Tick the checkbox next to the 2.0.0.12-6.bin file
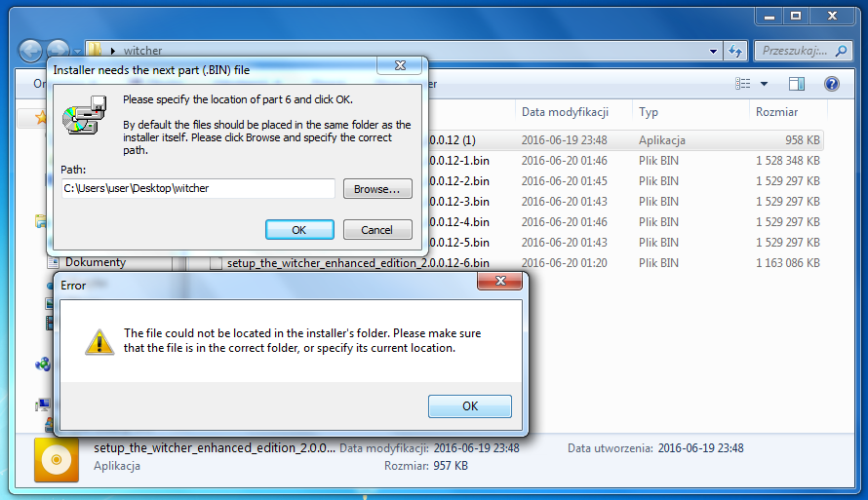Screen dimensions: 868x500 [216, 263]
